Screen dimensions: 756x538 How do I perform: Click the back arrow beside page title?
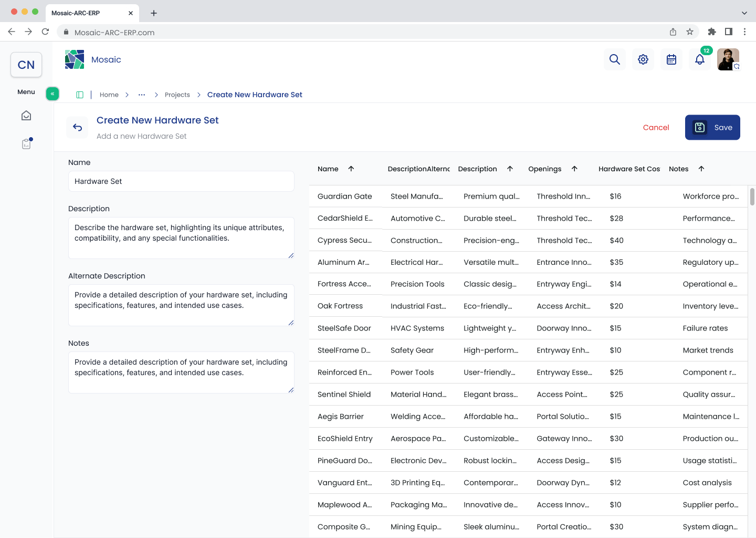point(78,127)
